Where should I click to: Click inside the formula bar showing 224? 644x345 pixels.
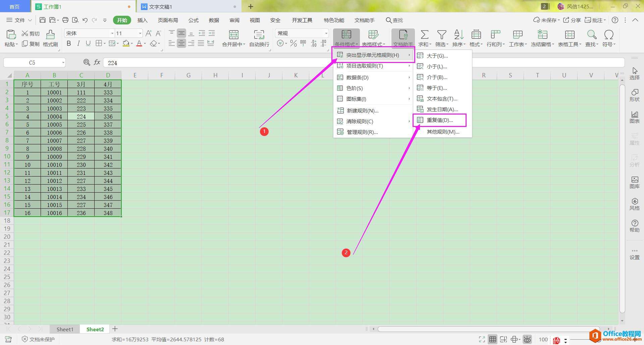(x=364, y=63)
